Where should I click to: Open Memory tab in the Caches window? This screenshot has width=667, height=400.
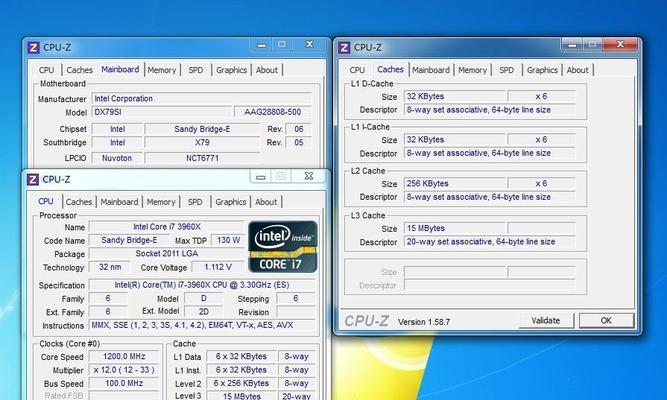coord(473,70)
